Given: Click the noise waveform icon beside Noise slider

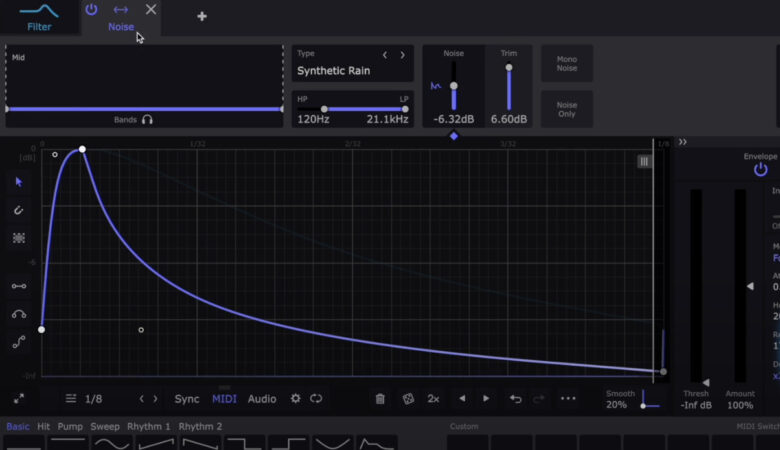Looking at the screenshot, I should tap(436, 86).
